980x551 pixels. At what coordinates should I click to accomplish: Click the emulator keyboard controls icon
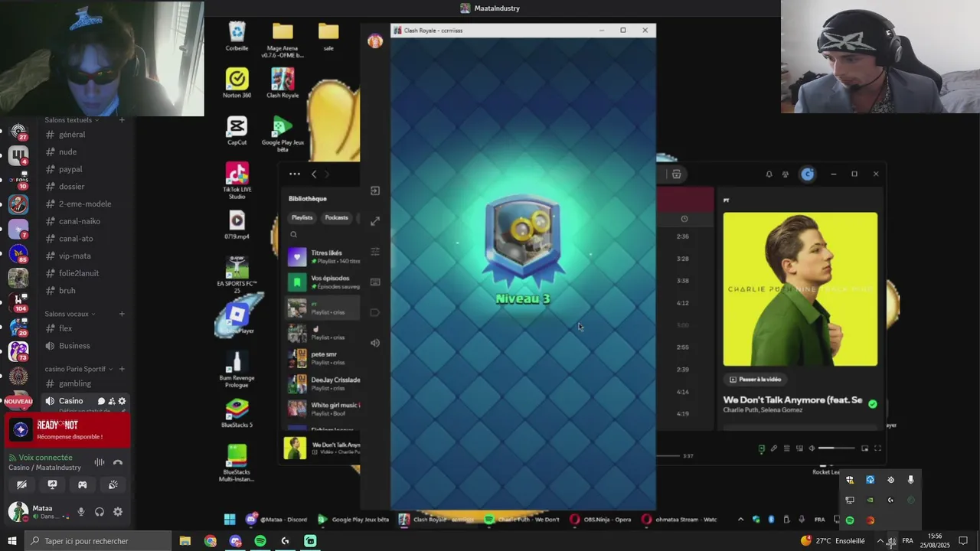click(375, 282)
